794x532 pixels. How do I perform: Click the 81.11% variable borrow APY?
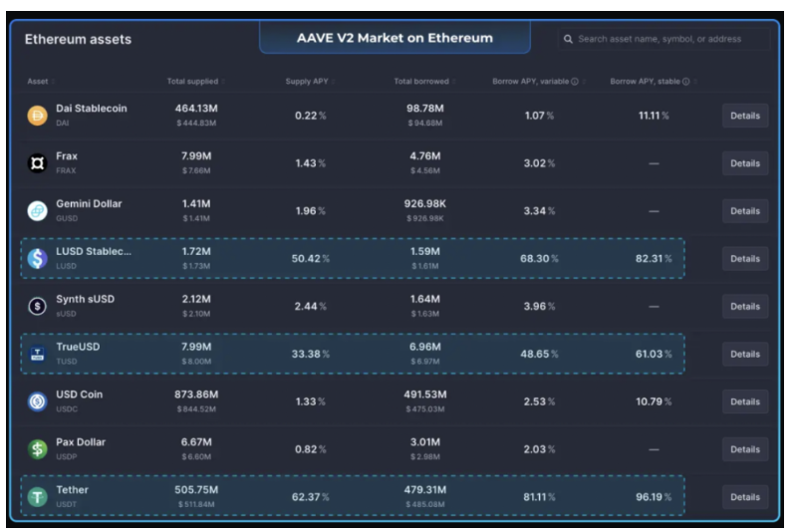[539, 497]
